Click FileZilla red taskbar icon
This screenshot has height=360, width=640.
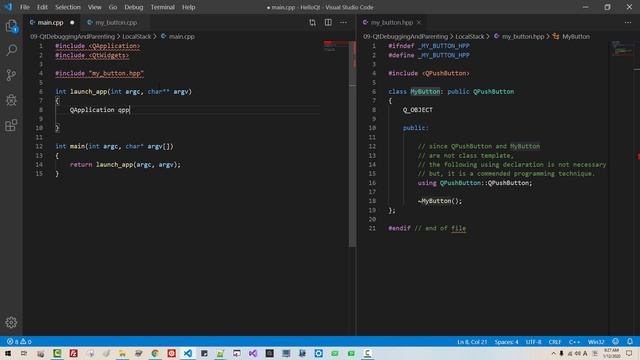click(73, 353)
